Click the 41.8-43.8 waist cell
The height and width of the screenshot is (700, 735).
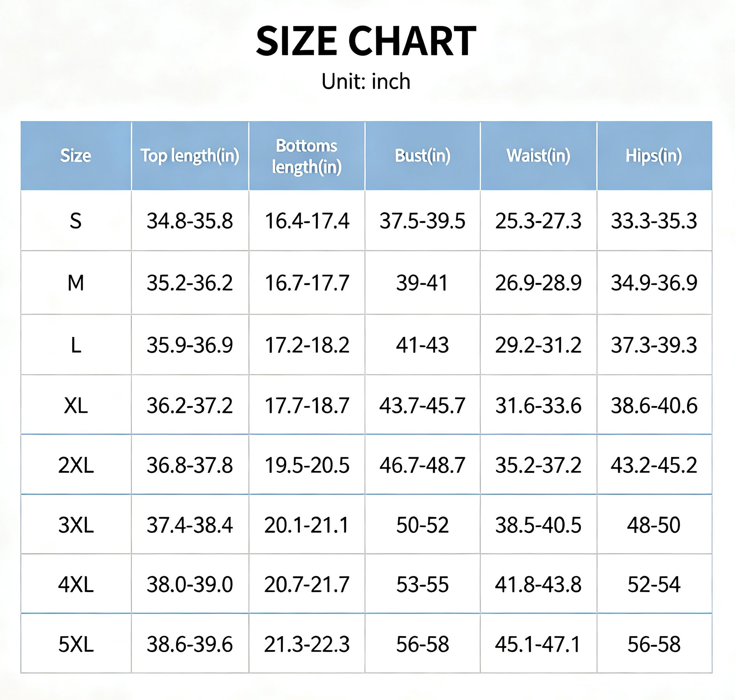[x=538, y=585]
